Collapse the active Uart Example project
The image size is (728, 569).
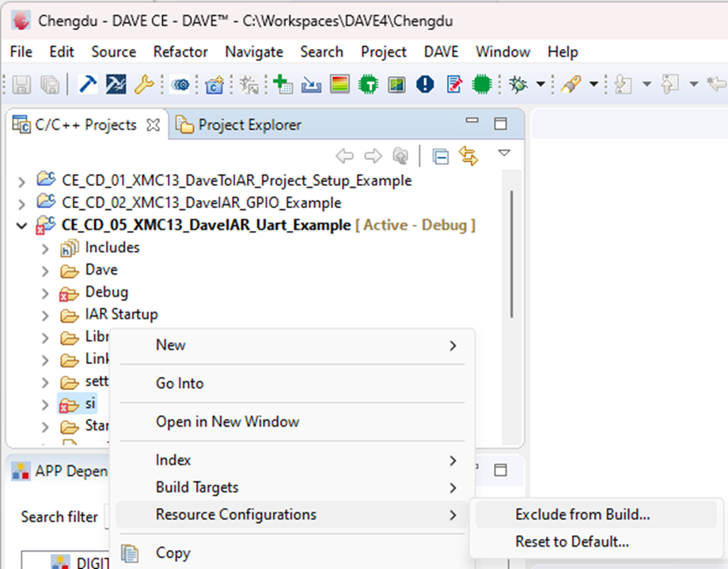pyautogui.click(x=21, y=225)
